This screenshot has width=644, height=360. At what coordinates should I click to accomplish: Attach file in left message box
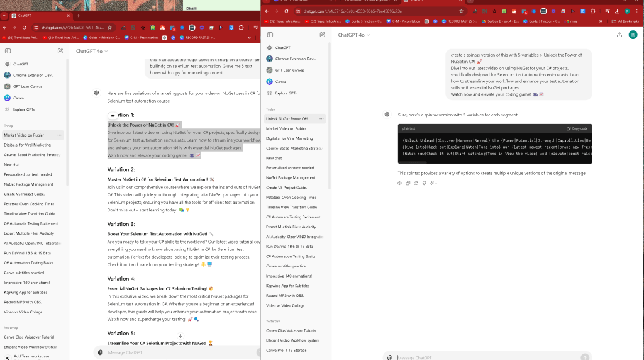(x=100, y=352)
